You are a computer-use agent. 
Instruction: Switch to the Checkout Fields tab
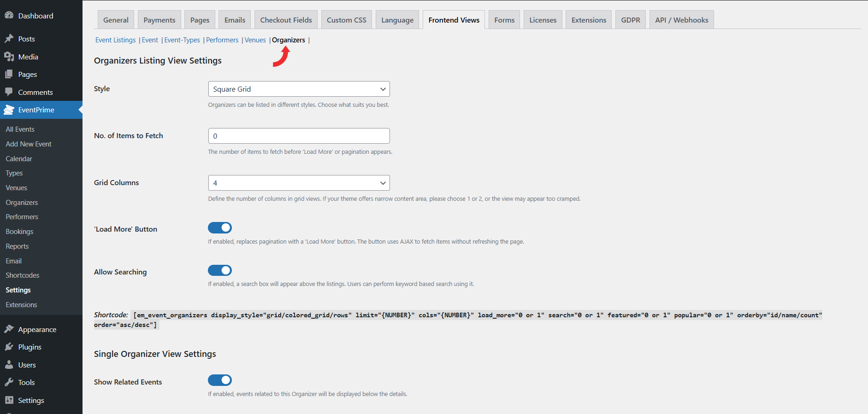[x=286, y=20]
